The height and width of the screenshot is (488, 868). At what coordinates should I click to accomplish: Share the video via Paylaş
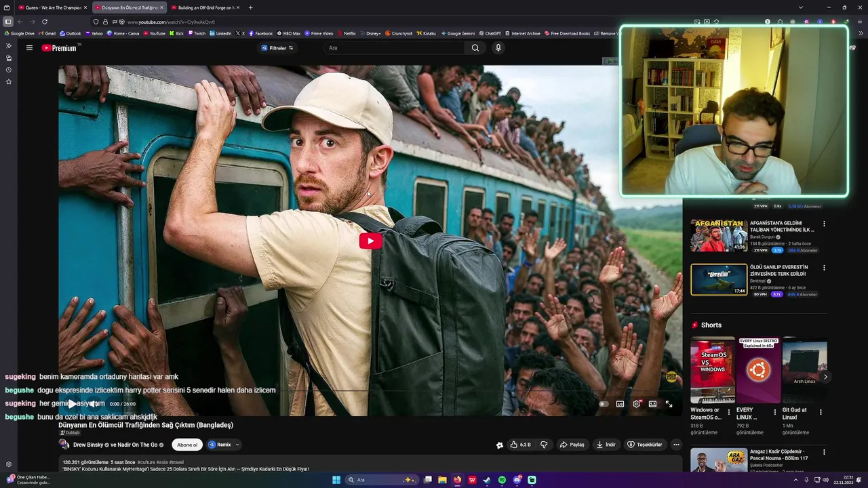click(x=572, y=445)
